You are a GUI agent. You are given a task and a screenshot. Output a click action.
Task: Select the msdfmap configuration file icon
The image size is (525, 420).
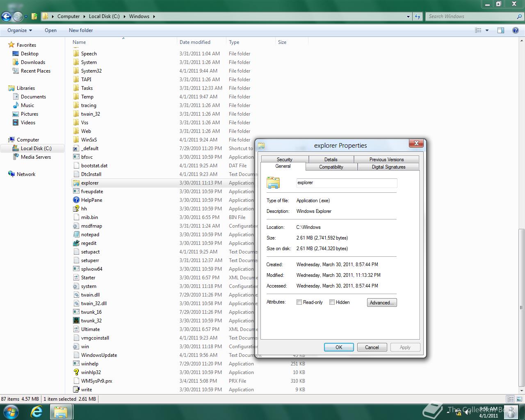coord(76,226)
